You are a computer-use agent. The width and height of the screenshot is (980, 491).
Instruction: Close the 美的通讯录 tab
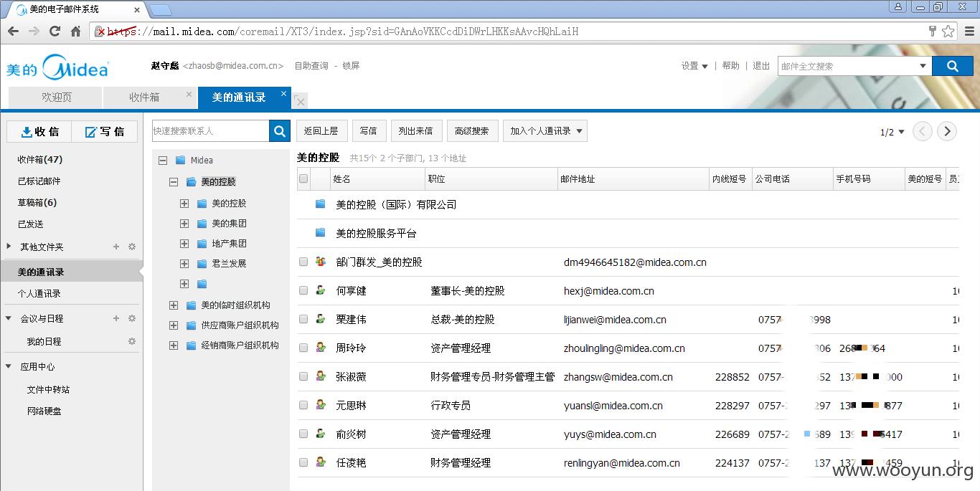[x=283, y=94]
